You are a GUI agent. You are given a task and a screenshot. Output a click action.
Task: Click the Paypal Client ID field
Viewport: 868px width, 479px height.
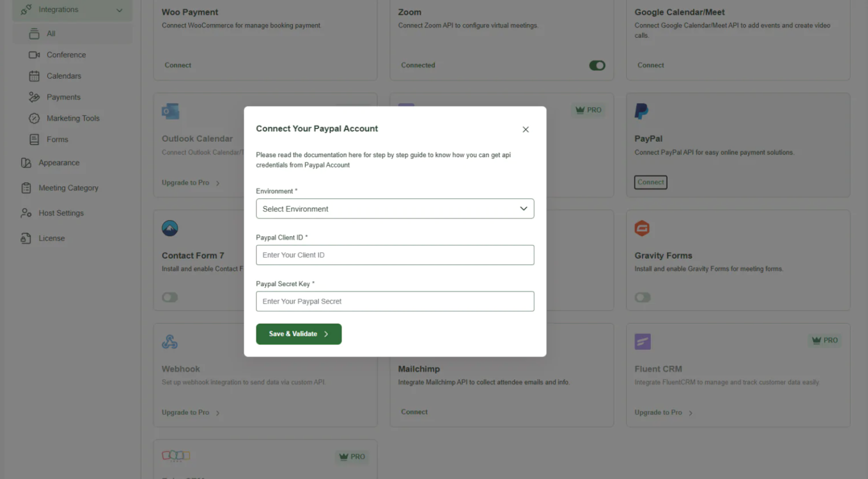coord(395,255)
